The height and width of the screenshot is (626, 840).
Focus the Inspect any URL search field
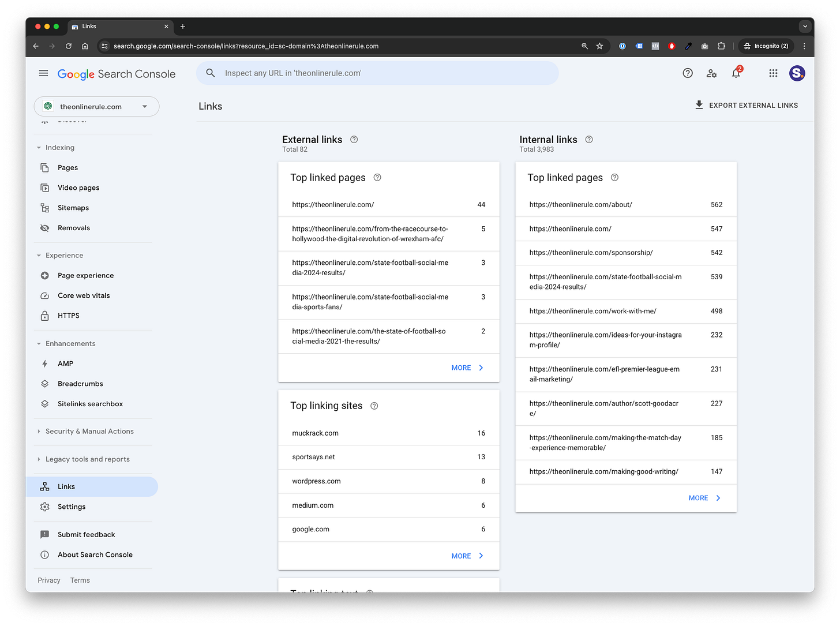(x=377, y=73)
